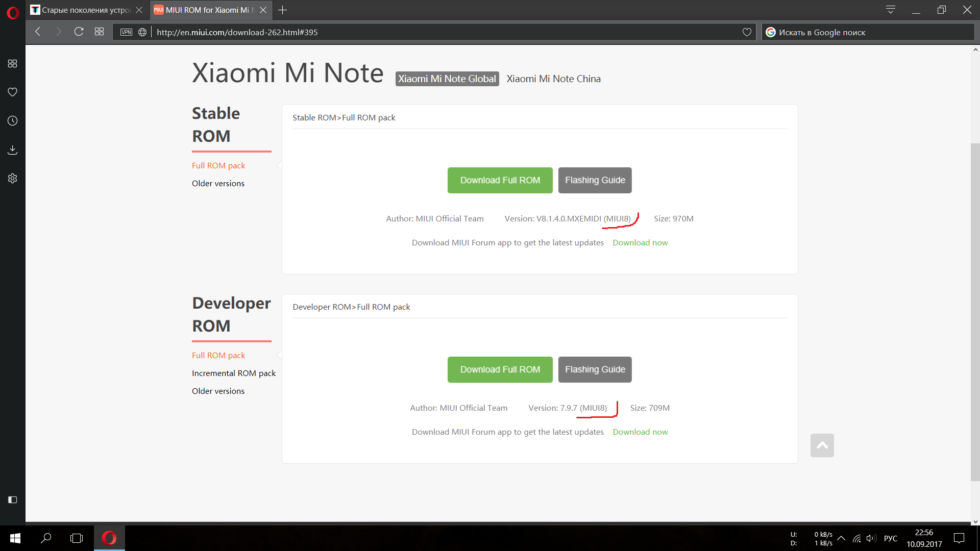Close the MIUI ROM tab
The height and width of the screenshot is (551, 980).
[263, 10]
